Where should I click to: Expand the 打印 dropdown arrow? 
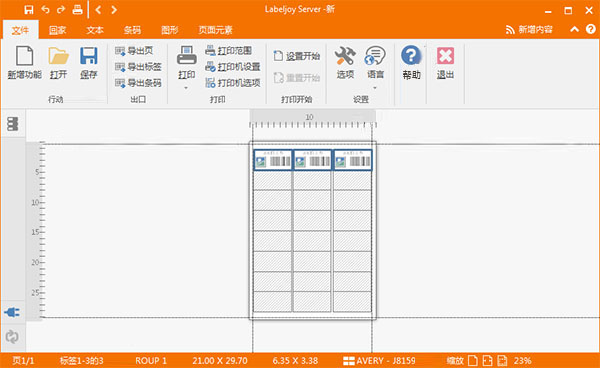coord(186,88)
